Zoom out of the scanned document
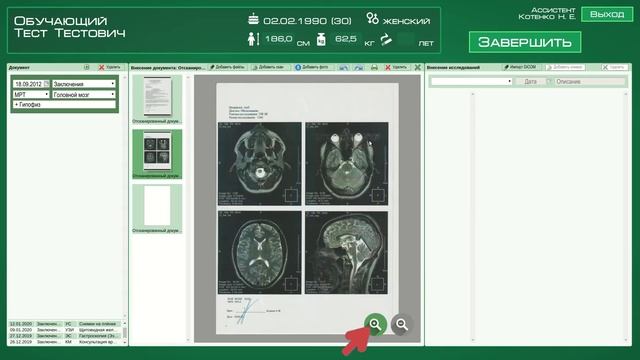This screenshot has width=640, height=360. click(402, 324)
